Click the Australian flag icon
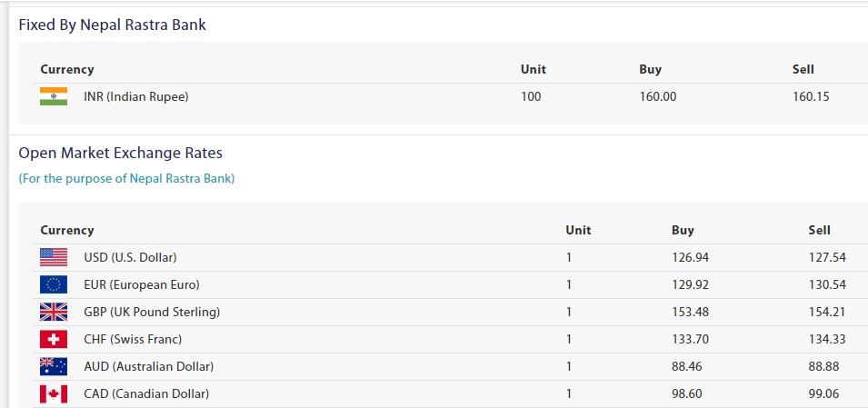The image size is (868, 408). [x=54, y=366]
